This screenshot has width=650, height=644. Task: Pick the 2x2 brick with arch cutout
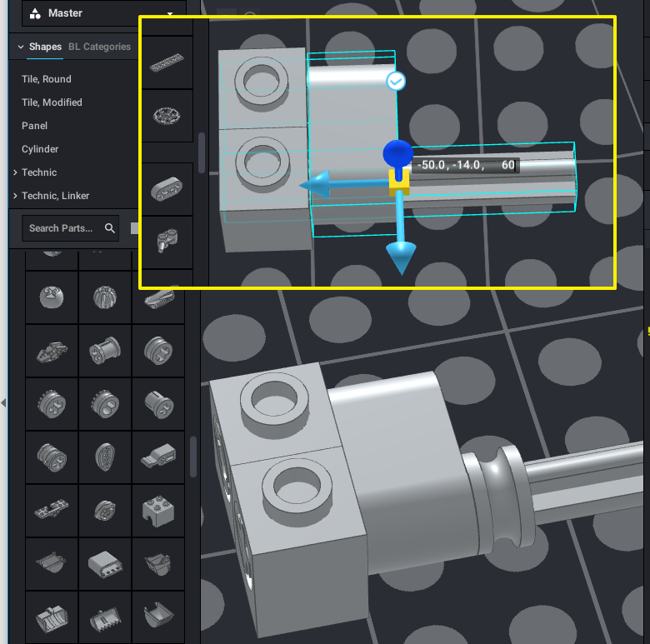(x=158, y=511)
